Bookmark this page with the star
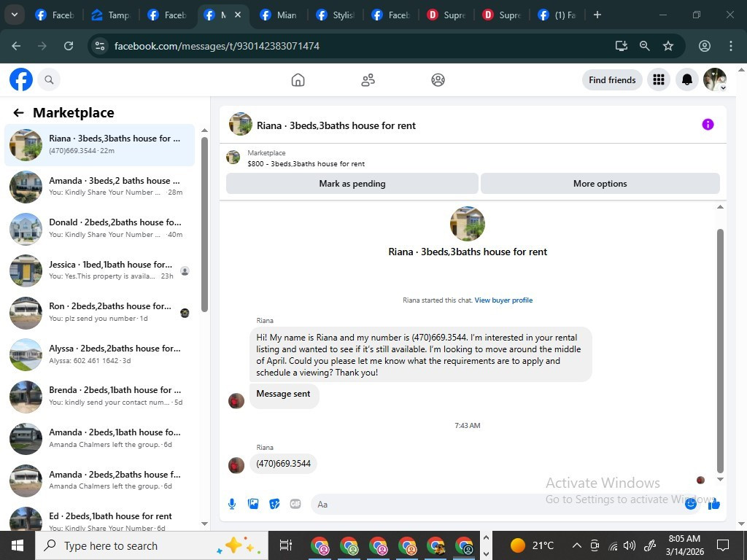Image resolution: width=747 pixels, height=560 pixels. pos(668,46)
